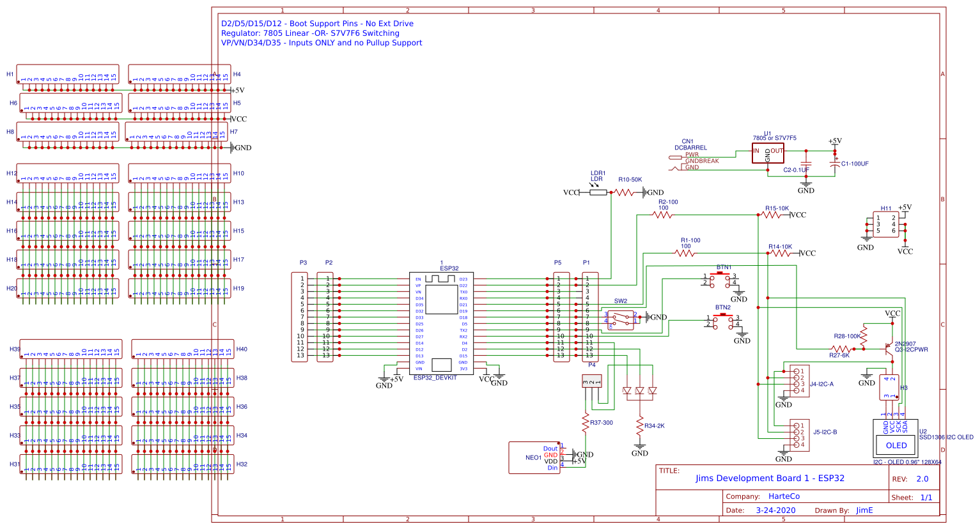Click the title text Jims Development Board

click(770, 478)
